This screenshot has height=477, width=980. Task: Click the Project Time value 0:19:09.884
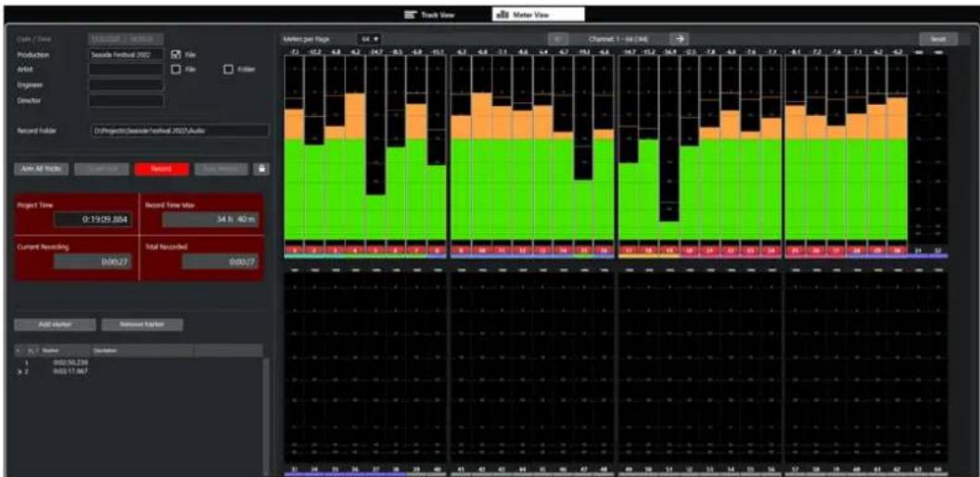93,220
